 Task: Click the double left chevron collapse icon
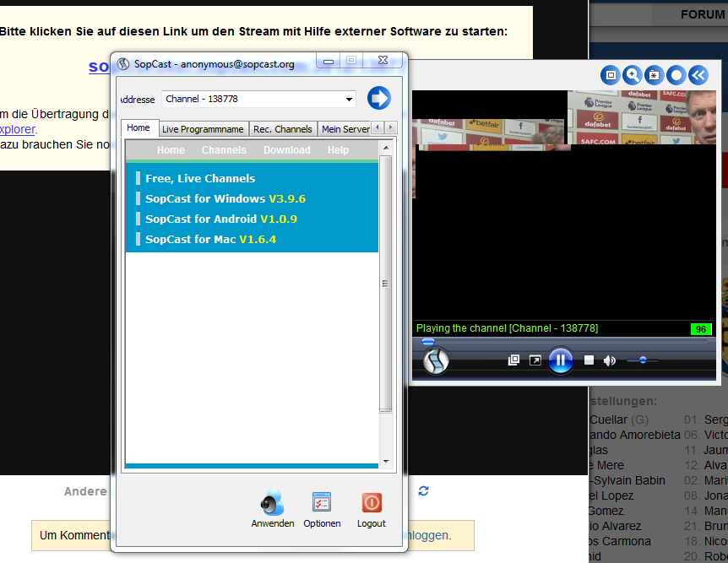[698, 75]
